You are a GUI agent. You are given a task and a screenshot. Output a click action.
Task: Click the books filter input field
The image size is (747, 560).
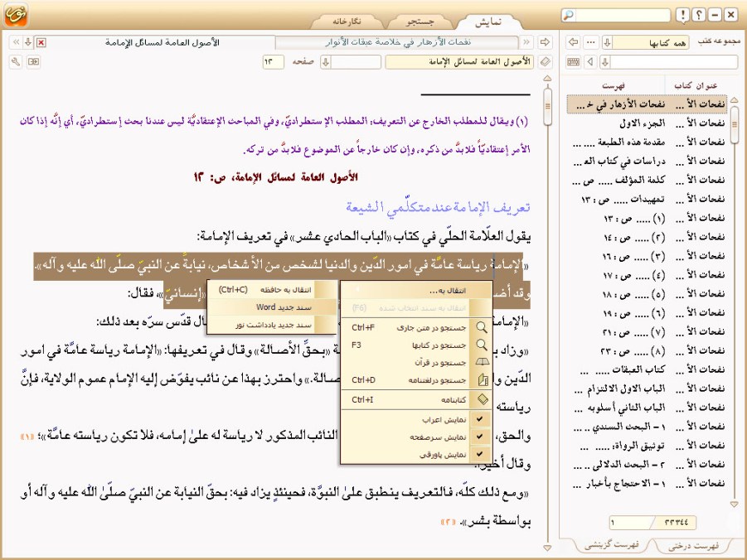pos(674,62)
